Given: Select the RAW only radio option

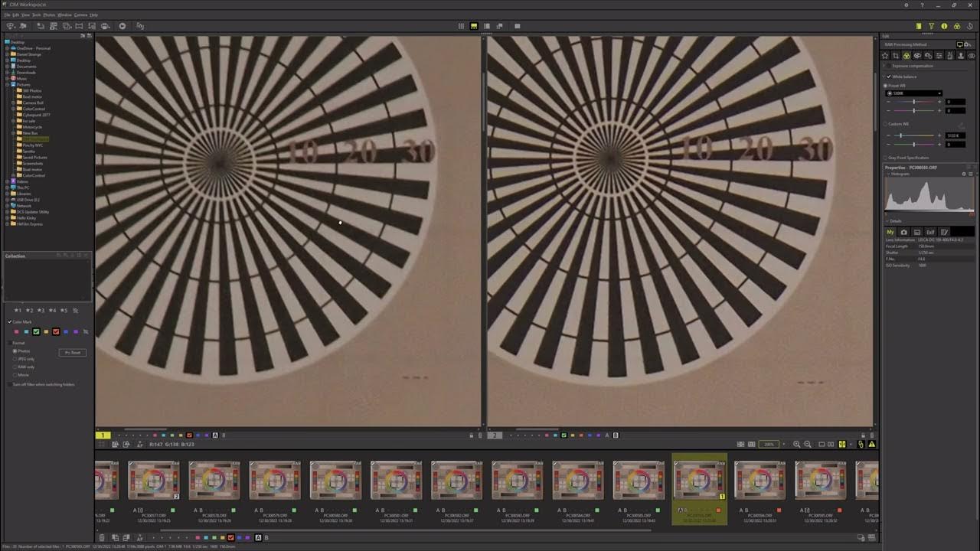Looking at the screenshot, I should click(15, 367).
